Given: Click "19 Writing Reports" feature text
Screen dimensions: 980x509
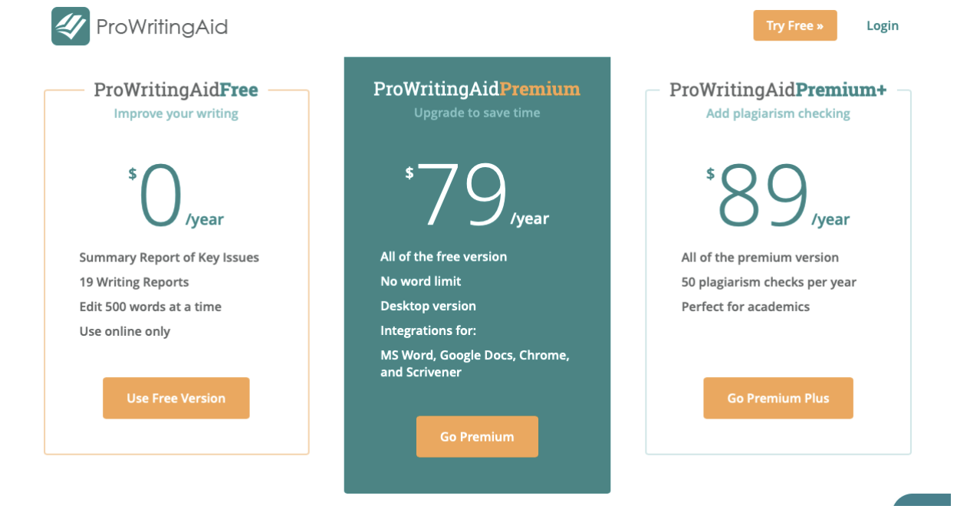Looking at the screenshot, I should click(134, 282).
